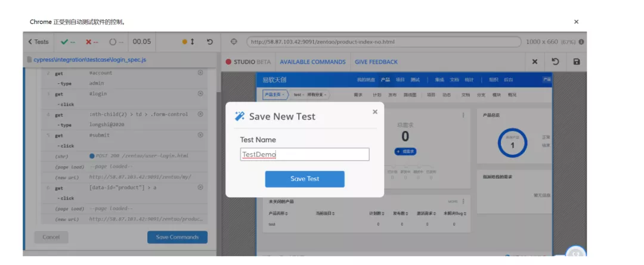644x265 pixels.
Task: Open the 总需求 panel three-dot menu
Action: pos(463,116)
